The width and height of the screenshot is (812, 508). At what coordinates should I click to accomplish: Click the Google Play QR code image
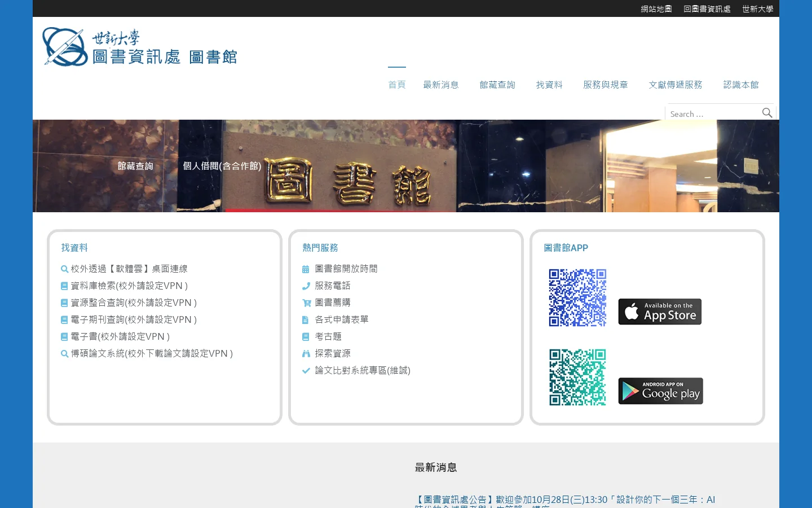577,377
